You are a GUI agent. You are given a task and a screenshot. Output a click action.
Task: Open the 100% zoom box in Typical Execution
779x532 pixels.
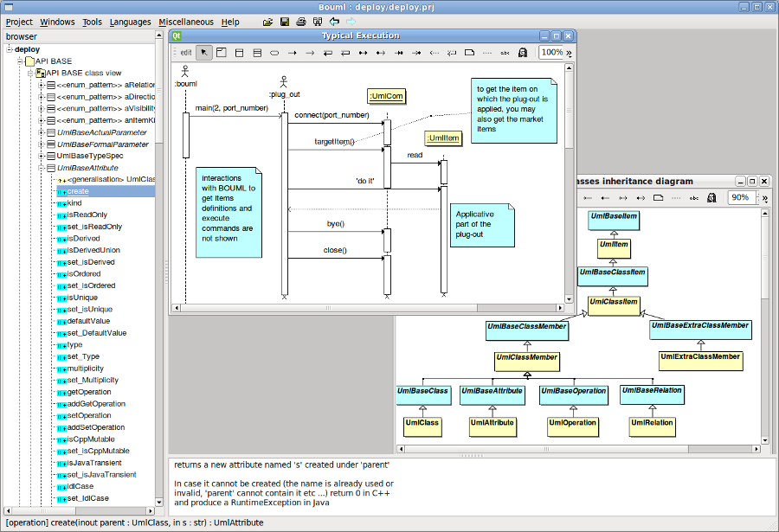(551, 53)
